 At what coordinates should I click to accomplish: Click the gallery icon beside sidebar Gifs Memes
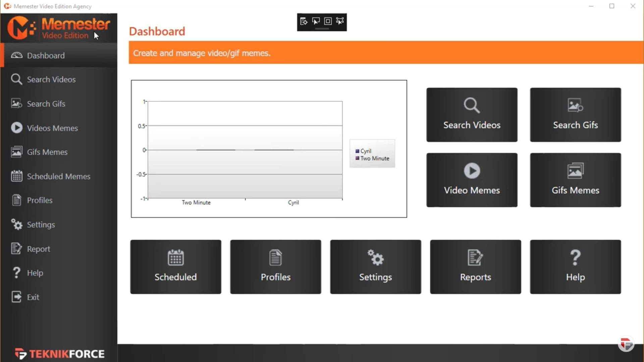coord(16,152)
